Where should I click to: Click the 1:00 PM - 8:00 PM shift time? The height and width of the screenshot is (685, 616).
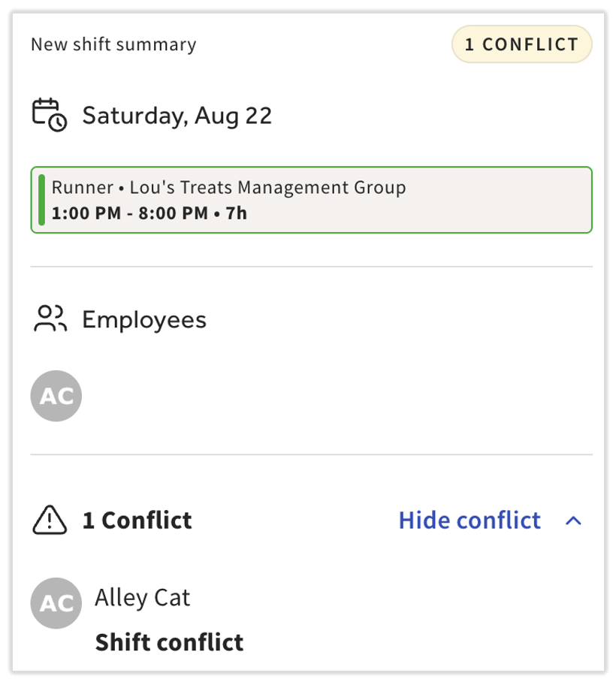click(x=130, y=213)
